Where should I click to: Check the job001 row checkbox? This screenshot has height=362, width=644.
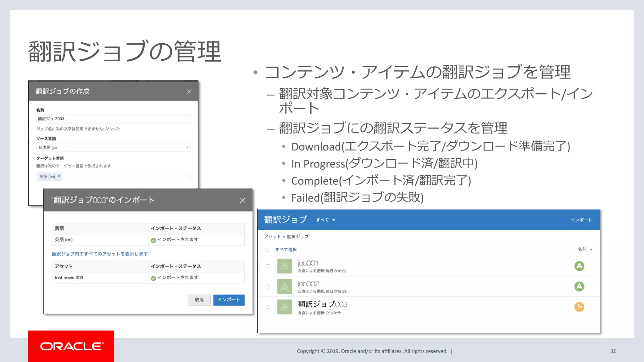268,266
